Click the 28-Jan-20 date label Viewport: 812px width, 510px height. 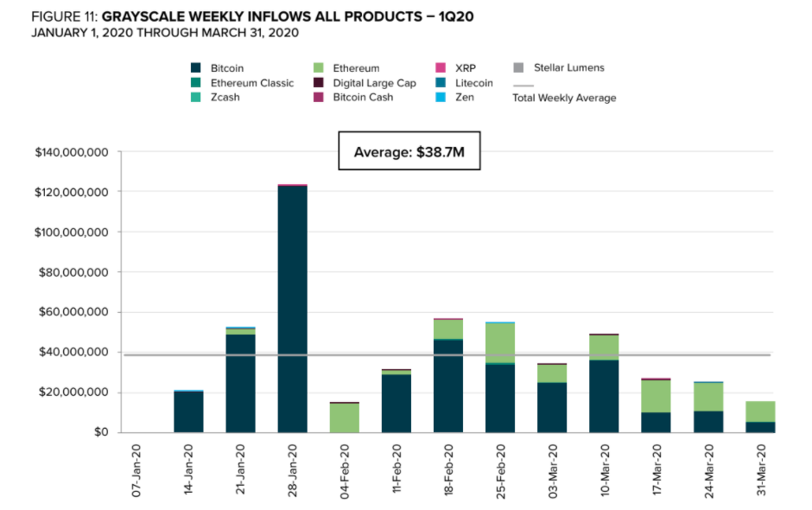click(x=293, y=470)
